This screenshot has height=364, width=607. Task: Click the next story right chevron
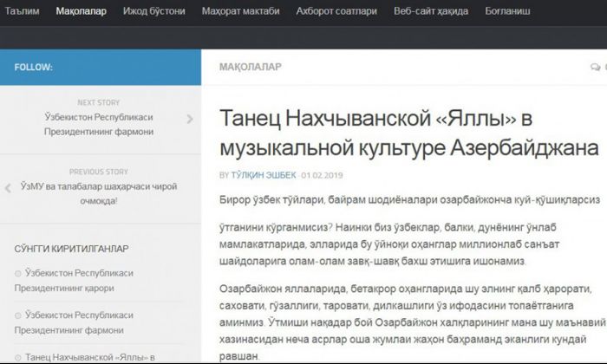click(190, 119)
